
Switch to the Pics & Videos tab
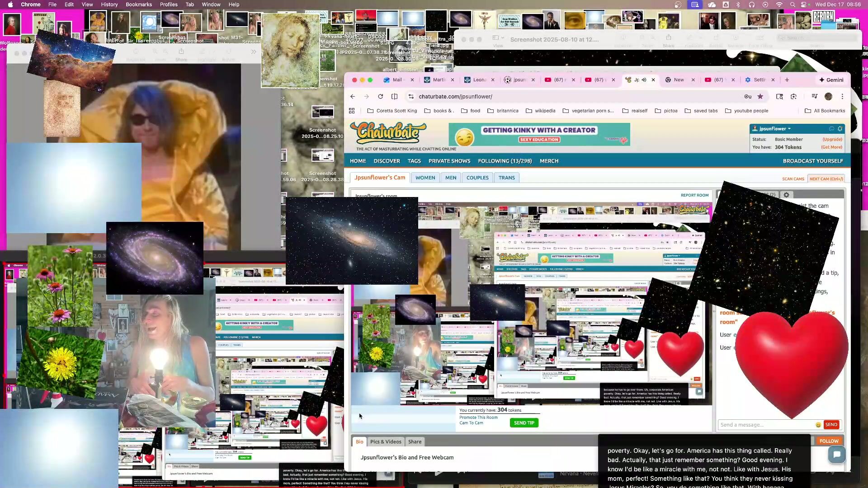tap(386, 441)
